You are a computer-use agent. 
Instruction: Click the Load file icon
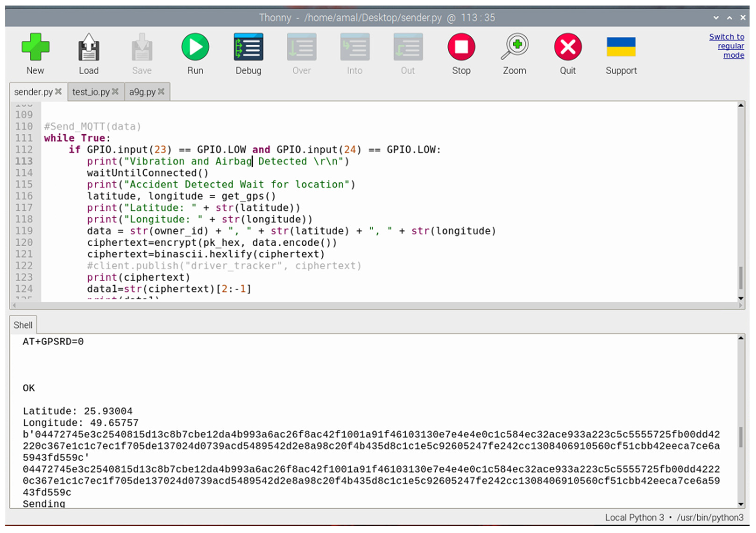pos(89,47)
